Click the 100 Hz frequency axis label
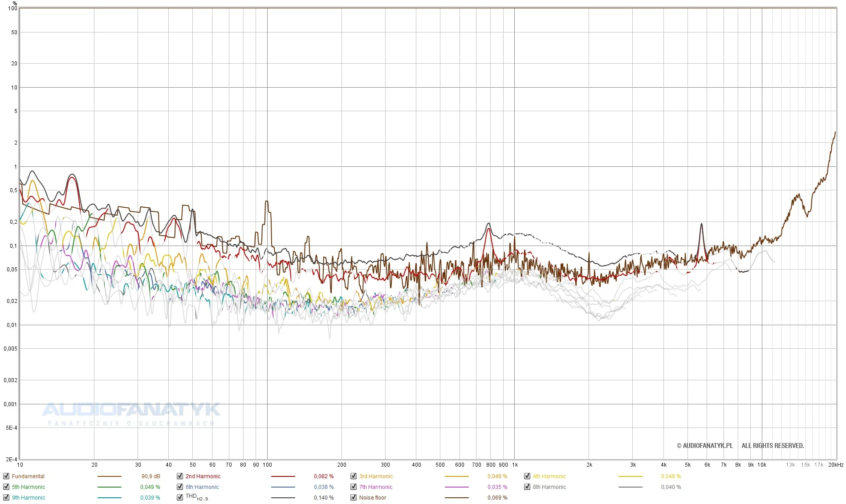846x504 pixels. (267, 464)
